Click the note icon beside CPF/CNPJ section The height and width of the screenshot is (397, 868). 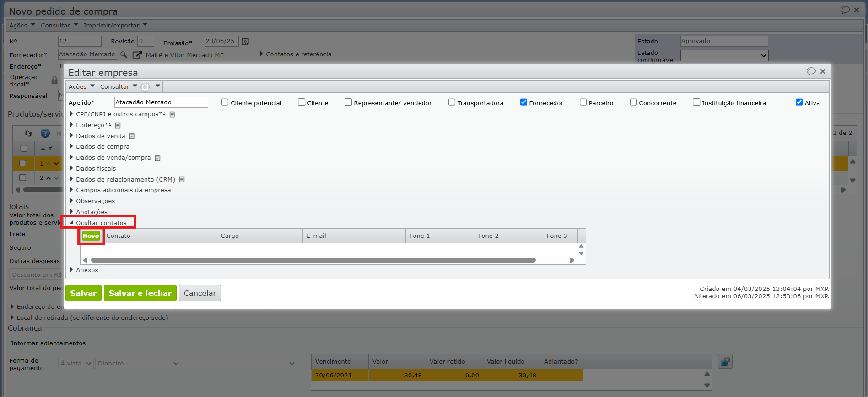173,114
